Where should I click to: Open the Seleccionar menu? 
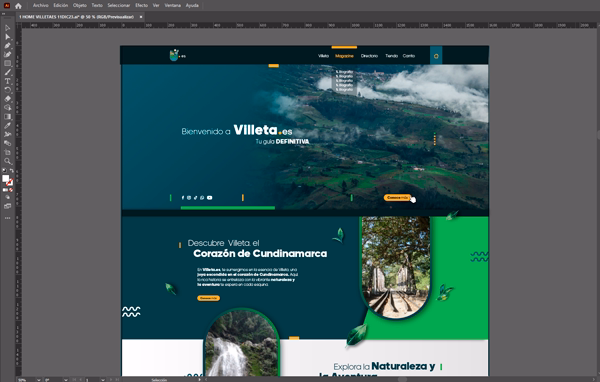click(119, 5)
